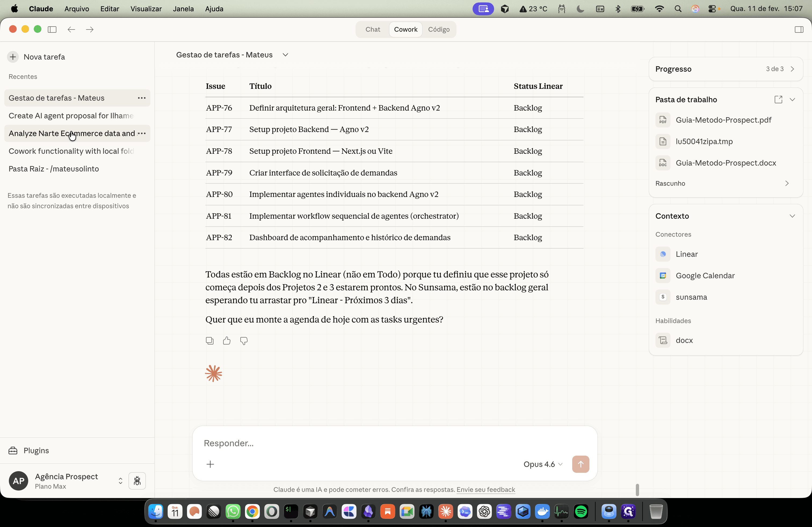
Task: Open the working folder in external window
Action: pos(778,100)
